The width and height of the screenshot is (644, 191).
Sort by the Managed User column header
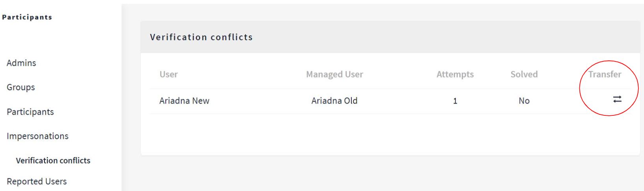tap(334, 74)
